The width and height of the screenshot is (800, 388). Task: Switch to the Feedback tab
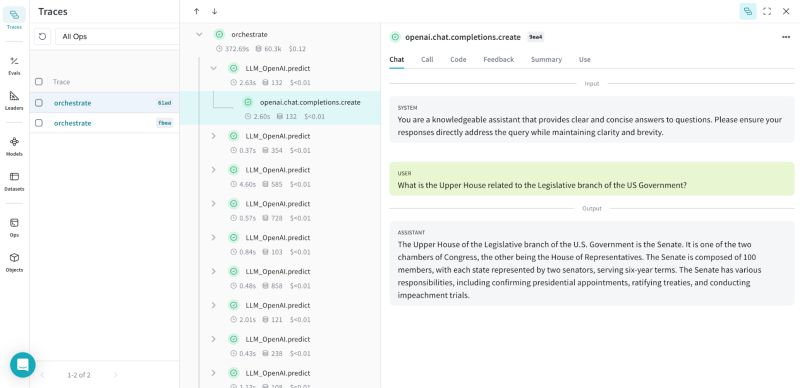pyautogui.click(x=498, y=60)
